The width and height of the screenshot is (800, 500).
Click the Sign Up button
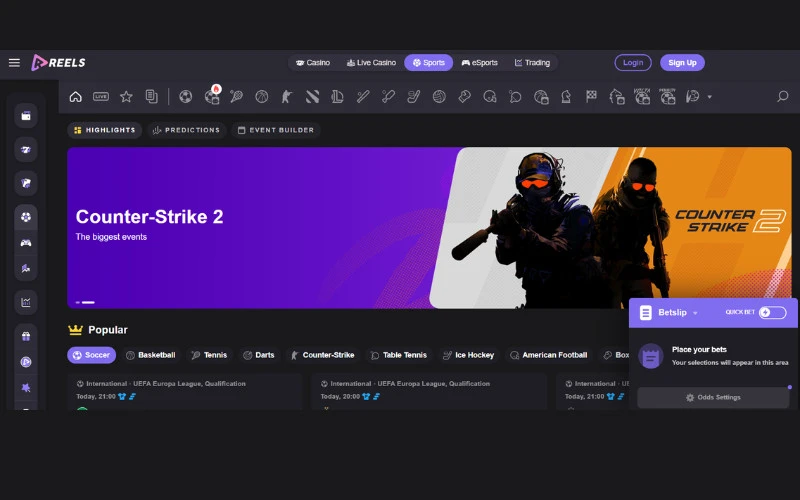click(x=682, y=63)
